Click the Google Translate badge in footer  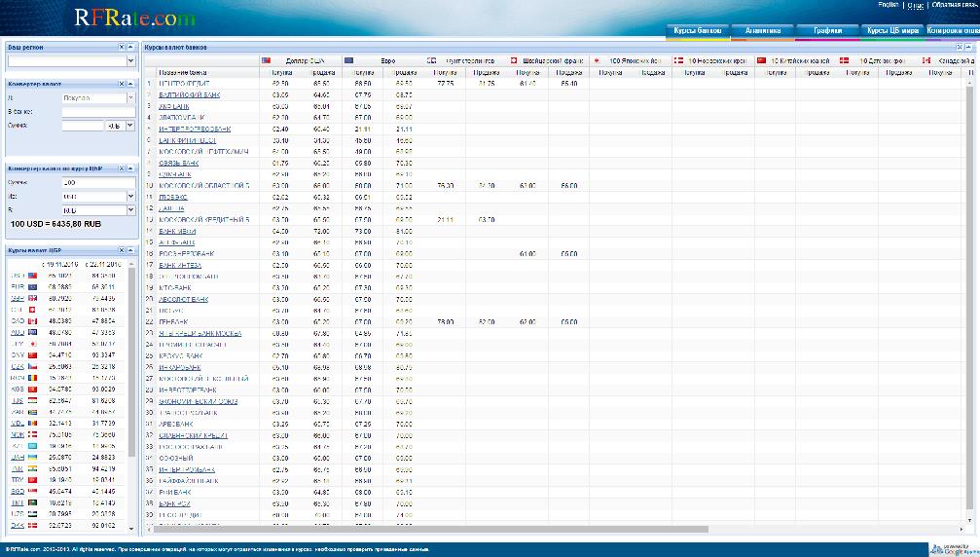click(x=954, y=549)
